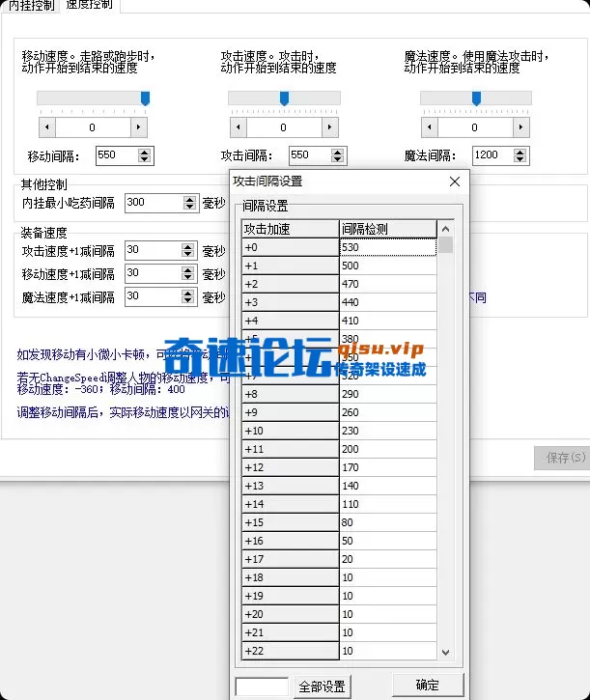Click the +0 attack speed row header
The width and height of the screenshot is (590, 700).
[x=291, y=247]
